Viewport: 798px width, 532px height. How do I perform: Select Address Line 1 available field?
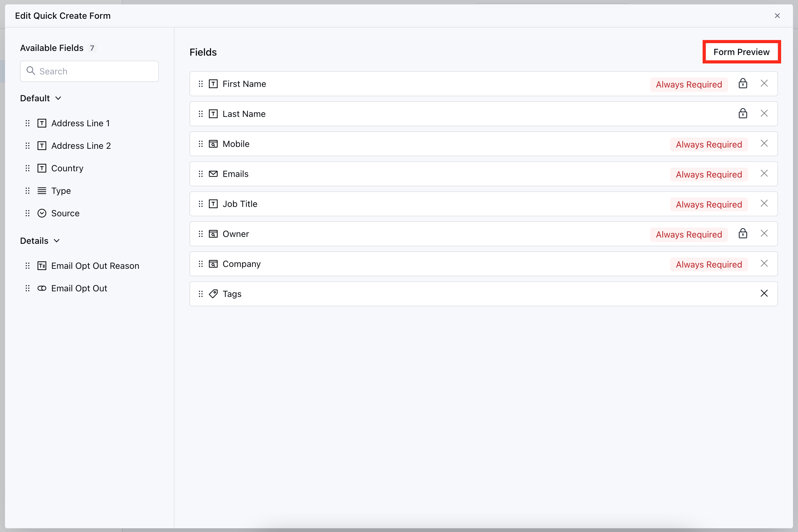pos(80,123)
